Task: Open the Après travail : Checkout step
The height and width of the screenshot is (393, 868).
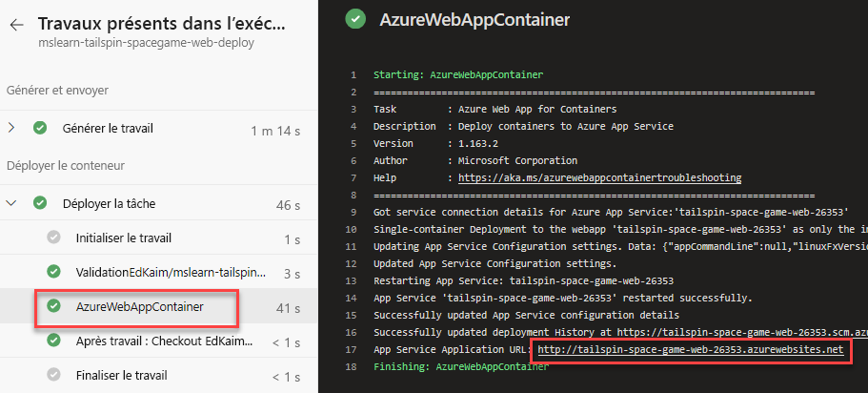Action: 159,341
